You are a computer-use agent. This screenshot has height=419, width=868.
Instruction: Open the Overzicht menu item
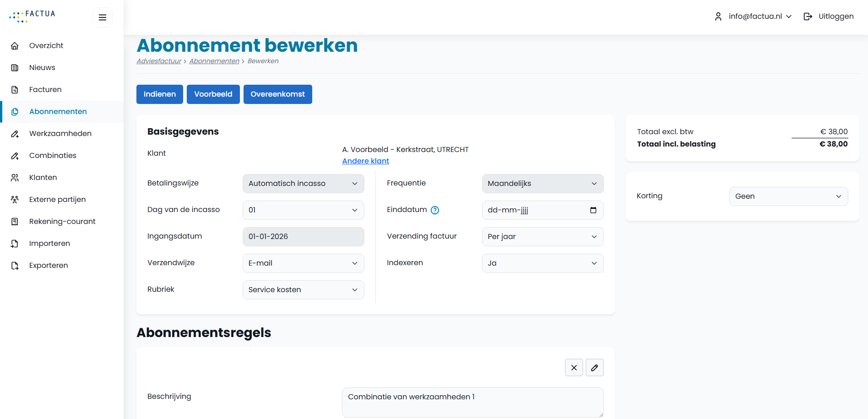pyautogui.click(x=62, y=46)
